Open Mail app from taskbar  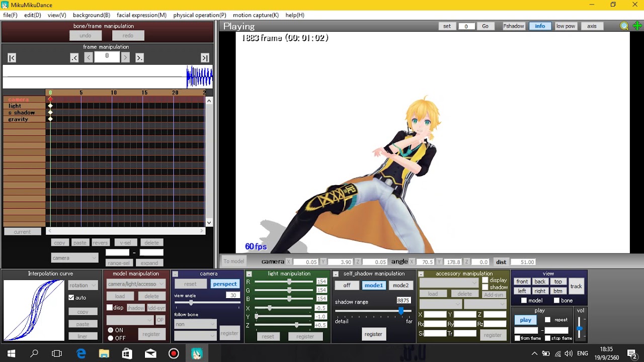point(150,353)
